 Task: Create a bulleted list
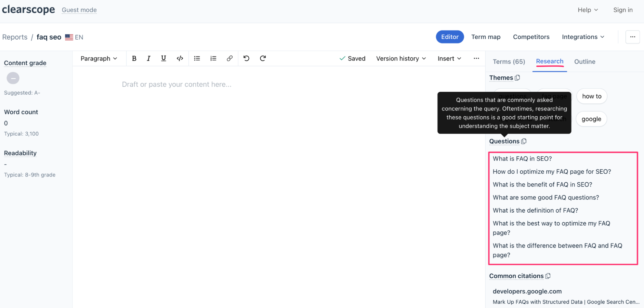[x=197, y=58]
